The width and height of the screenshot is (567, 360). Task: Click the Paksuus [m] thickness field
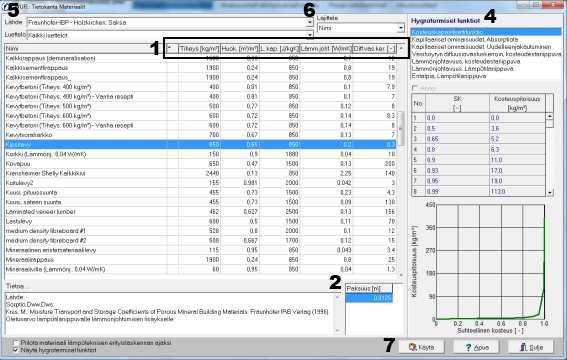pyautogui.click(x=369, y=298)
